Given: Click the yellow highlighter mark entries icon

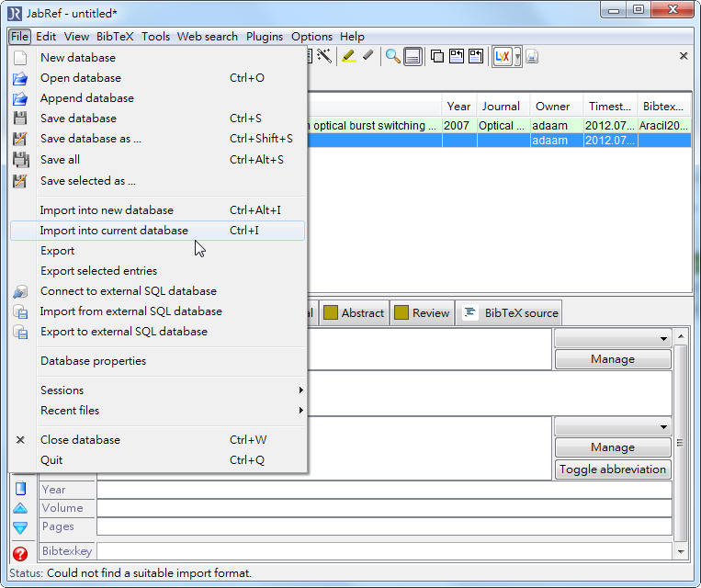Looking at the screenshot, I should pos(349,56).
